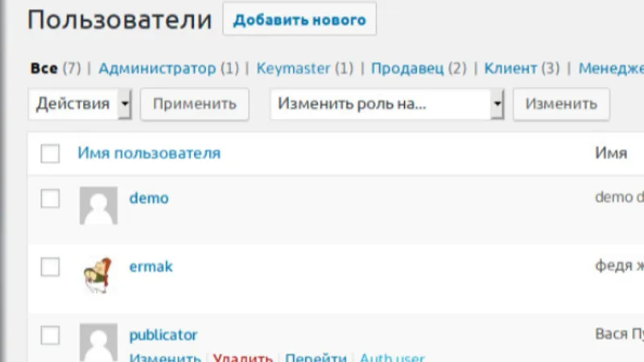Click 'Перейти' link under publicator

[x=316, y=357]
